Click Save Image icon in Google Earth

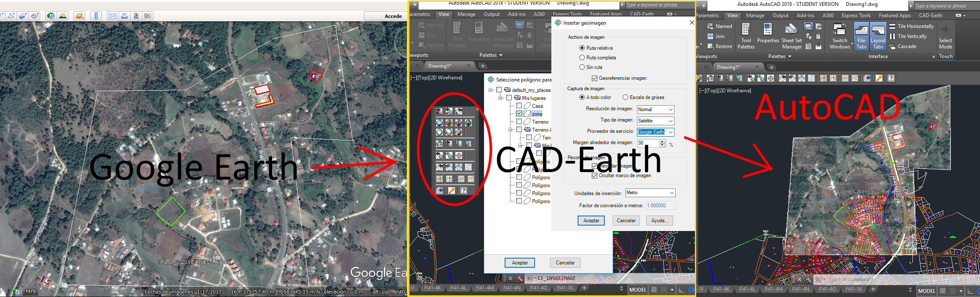click(x=136, y=16)
